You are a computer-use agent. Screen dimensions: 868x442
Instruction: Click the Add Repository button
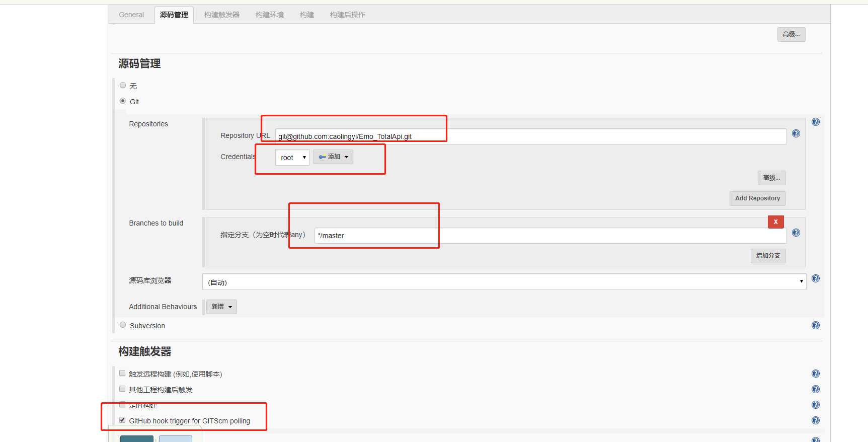757,198
